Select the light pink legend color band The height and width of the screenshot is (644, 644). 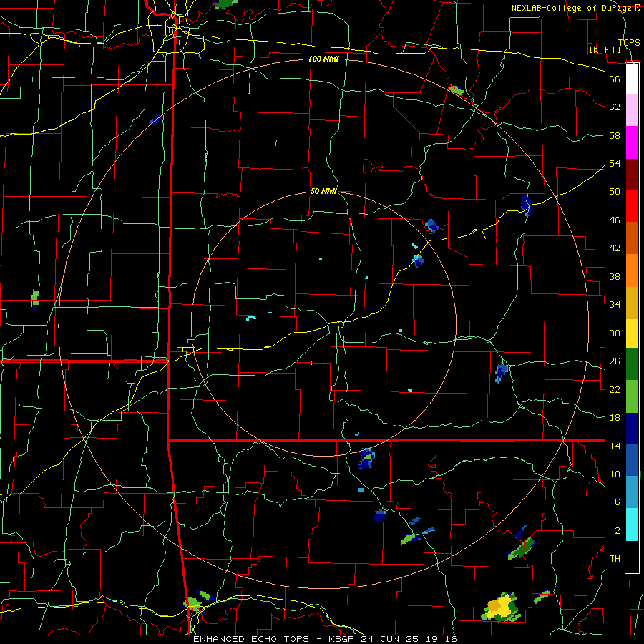tap(632, 110)
